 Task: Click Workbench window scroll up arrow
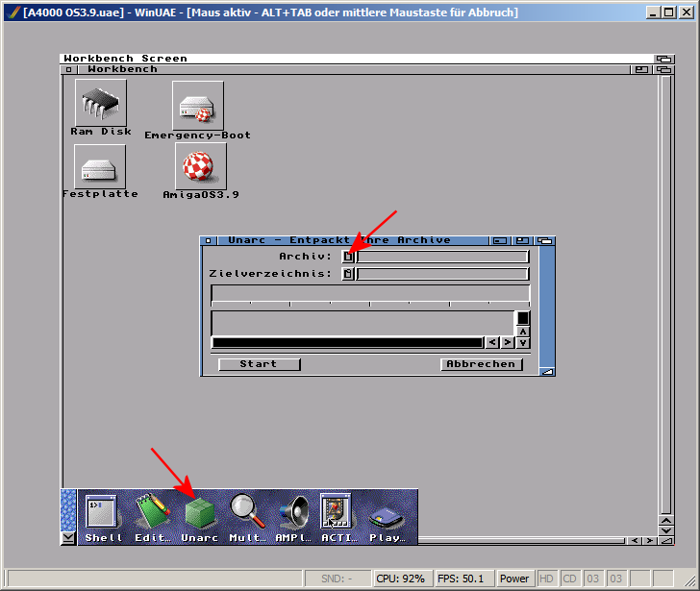point(666,521)
